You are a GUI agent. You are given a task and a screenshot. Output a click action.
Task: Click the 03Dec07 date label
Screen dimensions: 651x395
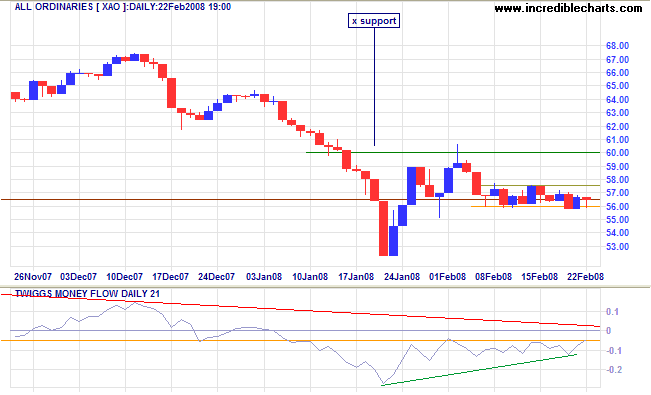pyautogui.click(x=78, y=277)
